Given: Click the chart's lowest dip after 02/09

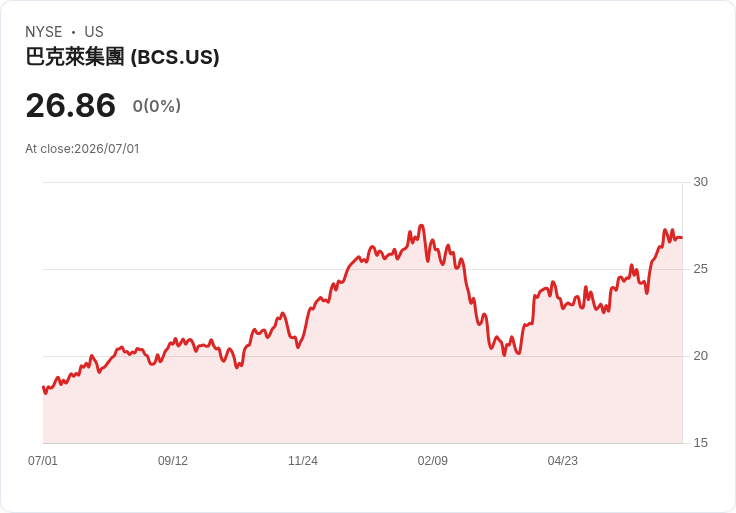Looking at the screenshot, I should pyautogui.click(x=505, y=355).
